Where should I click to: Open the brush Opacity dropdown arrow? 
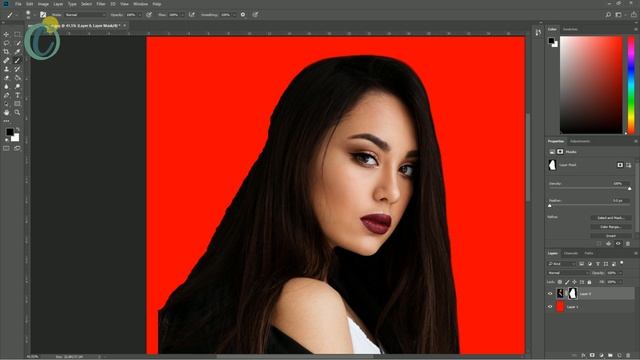[x=140, y=15]
